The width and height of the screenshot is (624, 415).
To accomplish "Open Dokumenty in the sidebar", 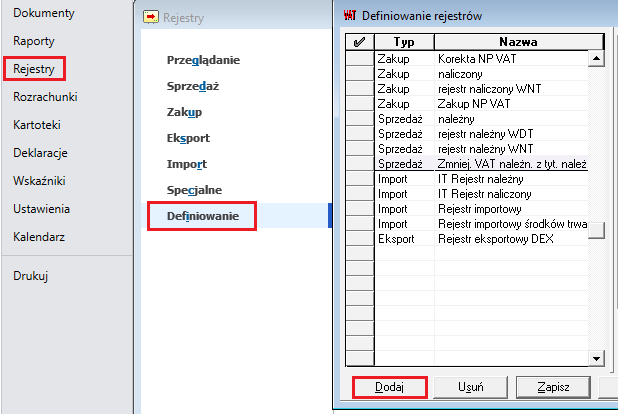I will tap(44, 13).
